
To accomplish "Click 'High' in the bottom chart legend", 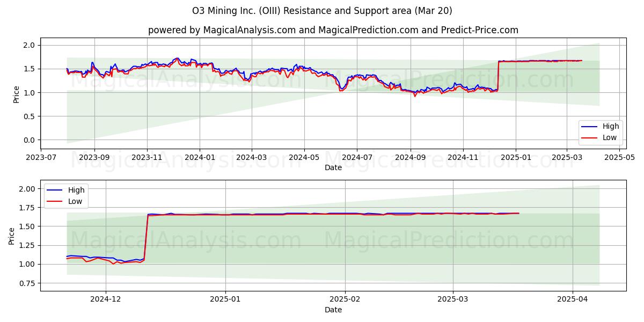I will pos(76,190).
